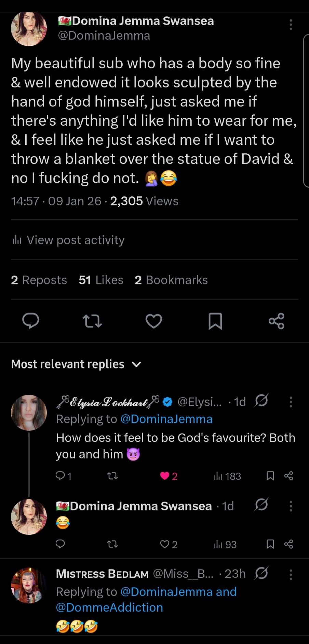Reply to the main post via comment icon
Screen dimensions: 309x644
[x=31, y=321]
